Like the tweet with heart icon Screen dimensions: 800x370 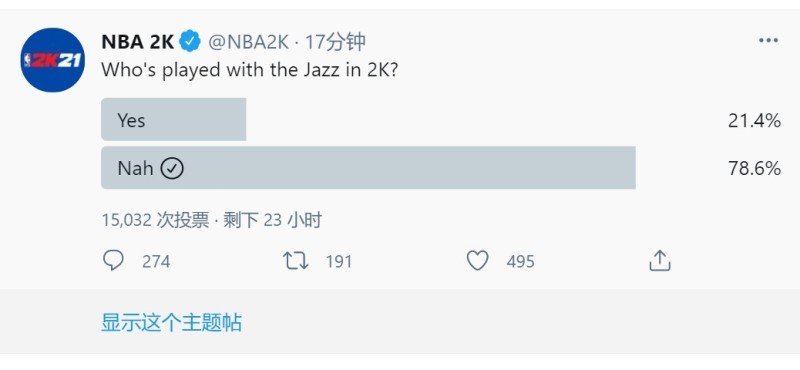478,261
